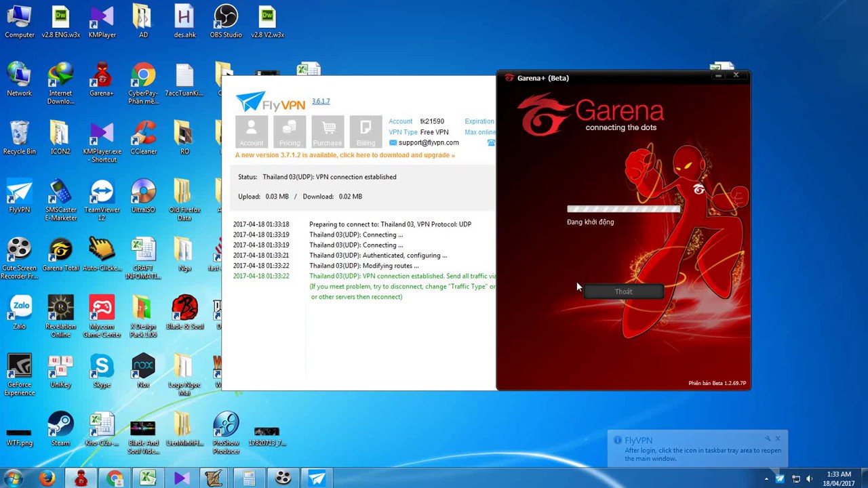Image resolution: width=868 pixels, height=488 pixels.
Task: Open notification settings wrench in FlyVPN balloon
Action: coord(768,439)
